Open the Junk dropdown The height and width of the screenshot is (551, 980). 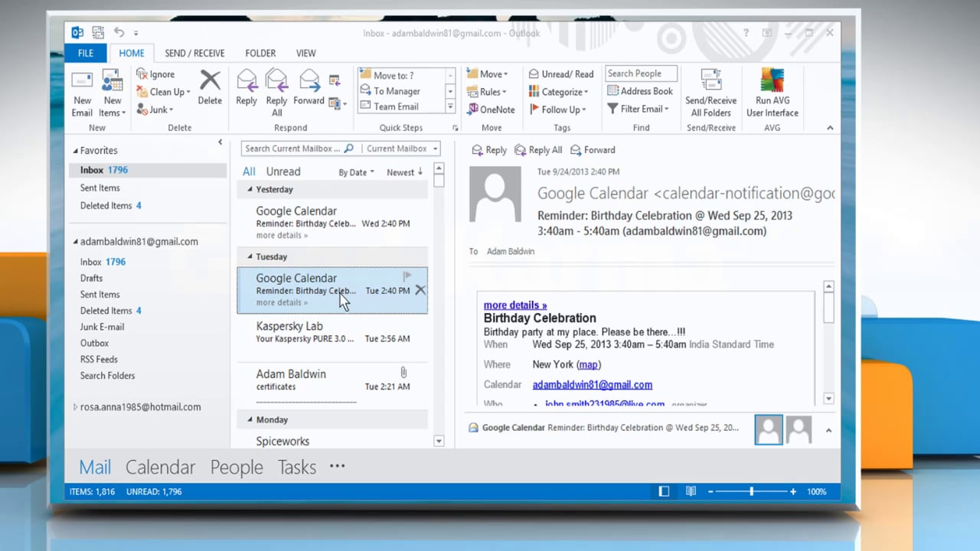point(155,109)
